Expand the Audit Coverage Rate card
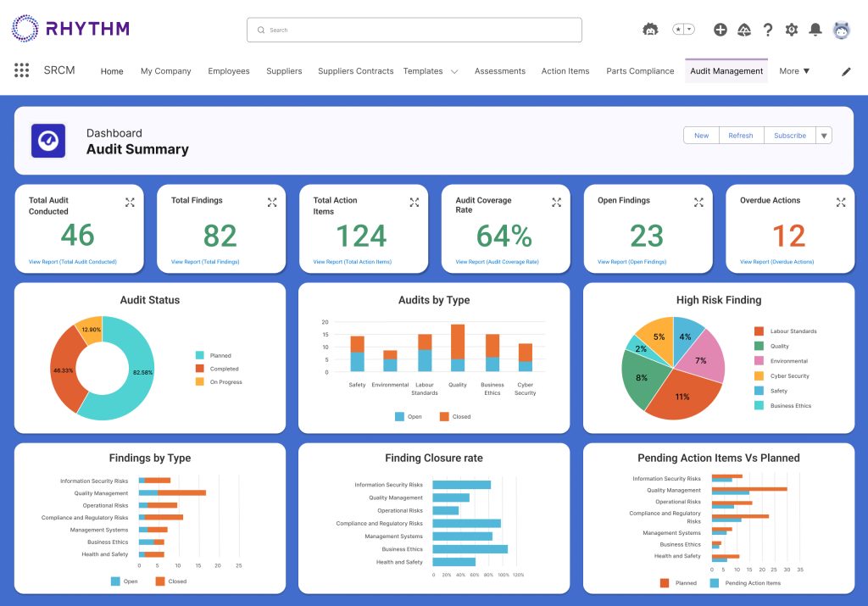This screenshot has height=606, width=868. coord(556,202)
